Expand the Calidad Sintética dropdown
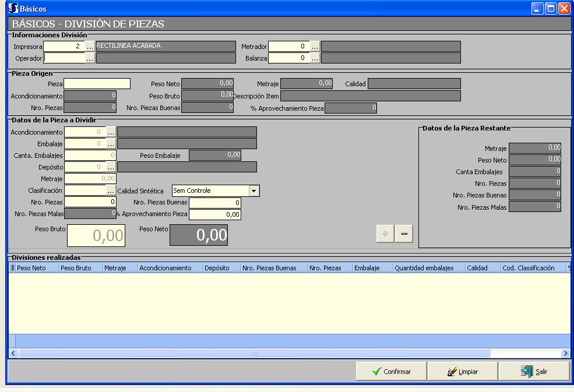The image size is (574, 392). (253, 190)
